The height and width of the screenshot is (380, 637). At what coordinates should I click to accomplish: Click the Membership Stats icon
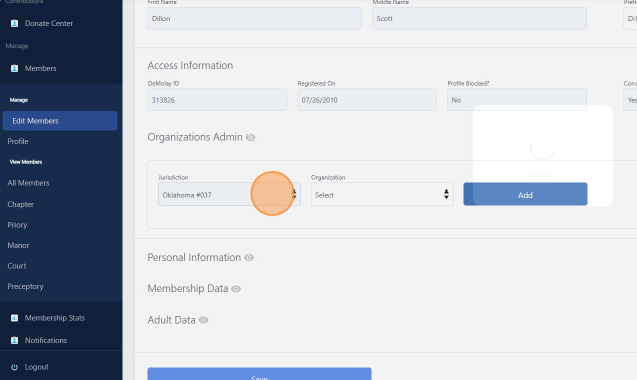point(14,318)
